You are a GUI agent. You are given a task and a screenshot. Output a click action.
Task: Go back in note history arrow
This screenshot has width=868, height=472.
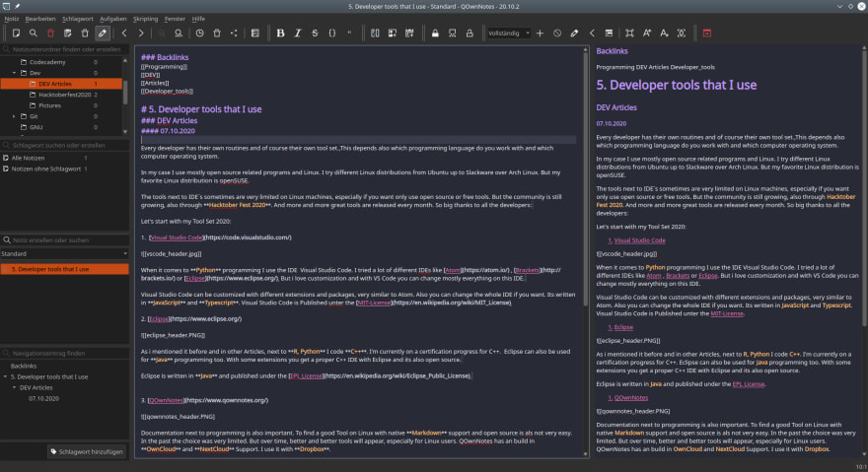coord(124,34)
